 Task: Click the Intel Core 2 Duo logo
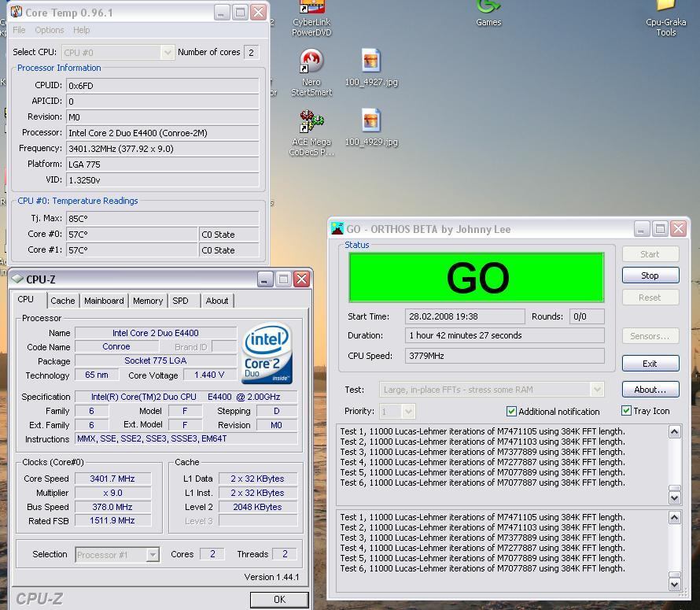267,353
